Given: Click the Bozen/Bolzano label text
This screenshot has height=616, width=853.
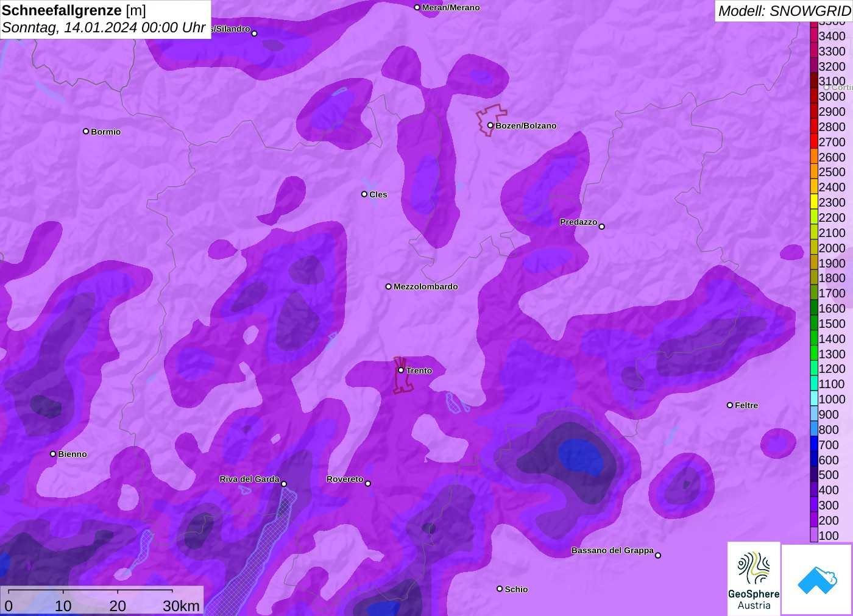Looking at the screenshot, I should (x=526, y=126).
